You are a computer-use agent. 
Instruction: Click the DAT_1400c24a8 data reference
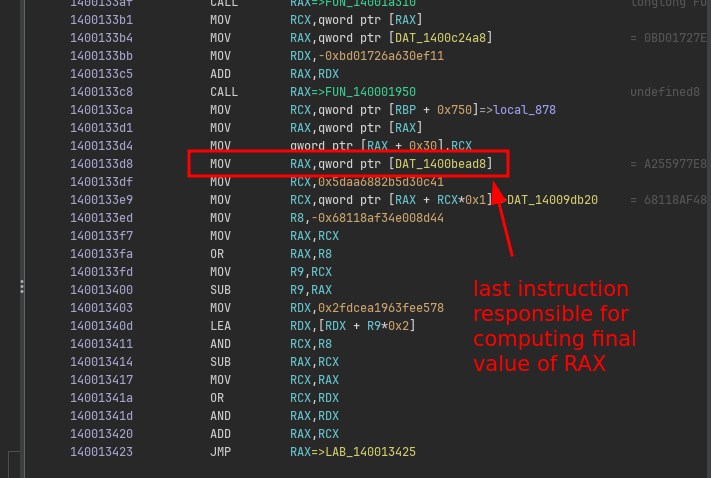(x=447, y=38)
